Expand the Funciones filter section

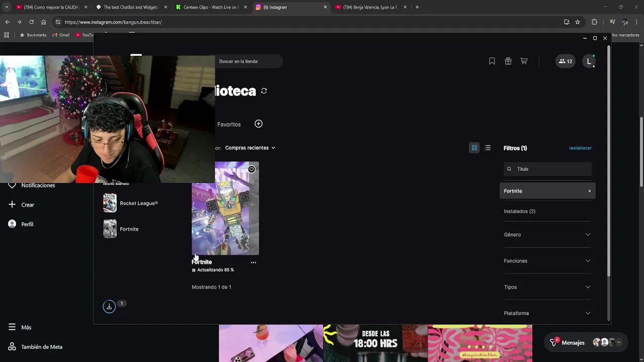(547, 261)
